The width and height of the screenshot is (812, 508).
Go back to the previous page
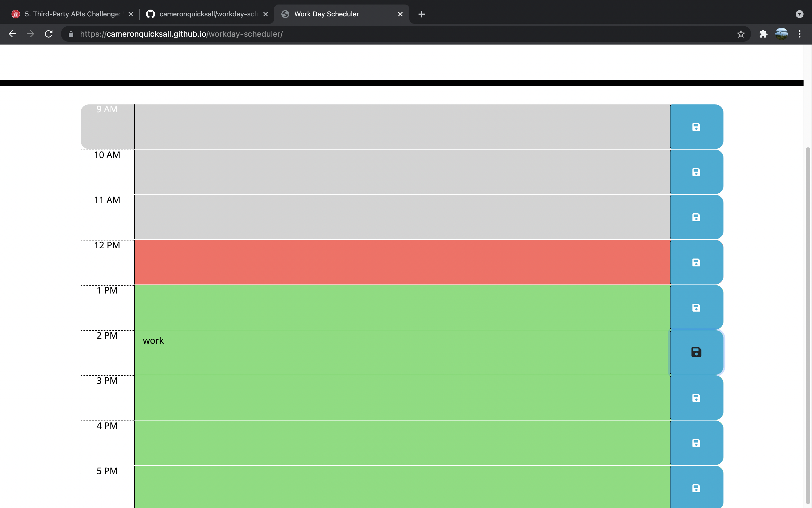(12, 34)
